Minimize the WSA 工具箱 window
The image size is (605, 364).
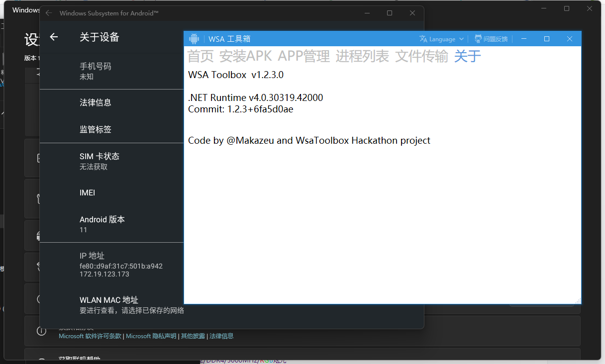523,39
